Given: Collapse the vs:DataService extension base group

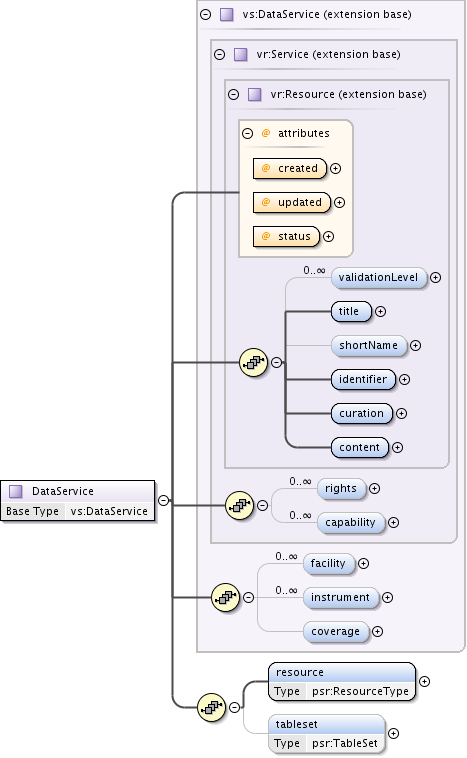Looking at the screenshot, I should [205, 15].
